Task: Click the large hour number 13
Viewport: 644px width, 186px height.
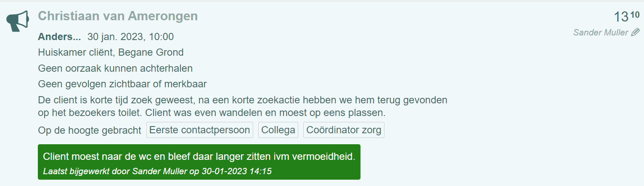Action: 621,17
